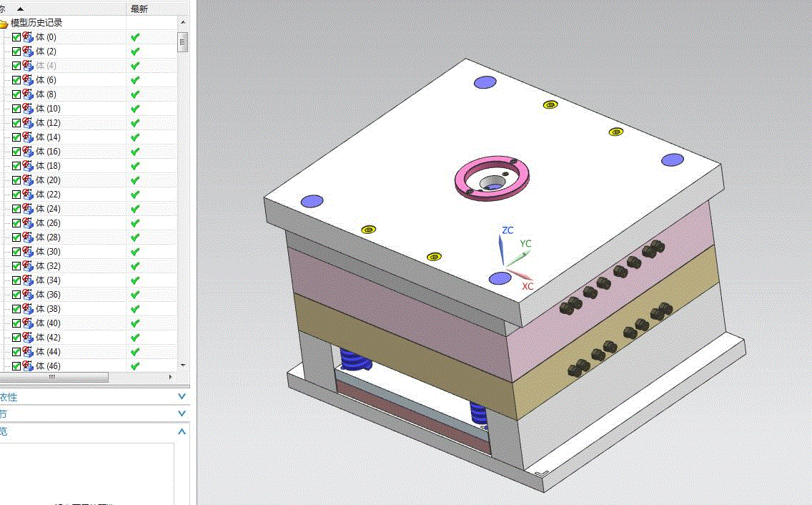812x505 pixels.
Task: Click the navigator scrollbar up arrow
Action: (183, 22)
